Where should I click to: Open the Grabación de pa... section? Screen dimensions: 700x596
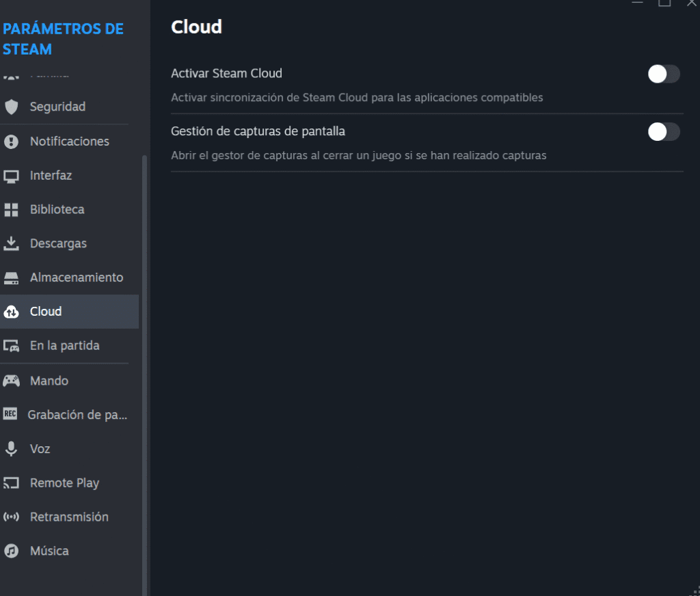tap(69, 415)
